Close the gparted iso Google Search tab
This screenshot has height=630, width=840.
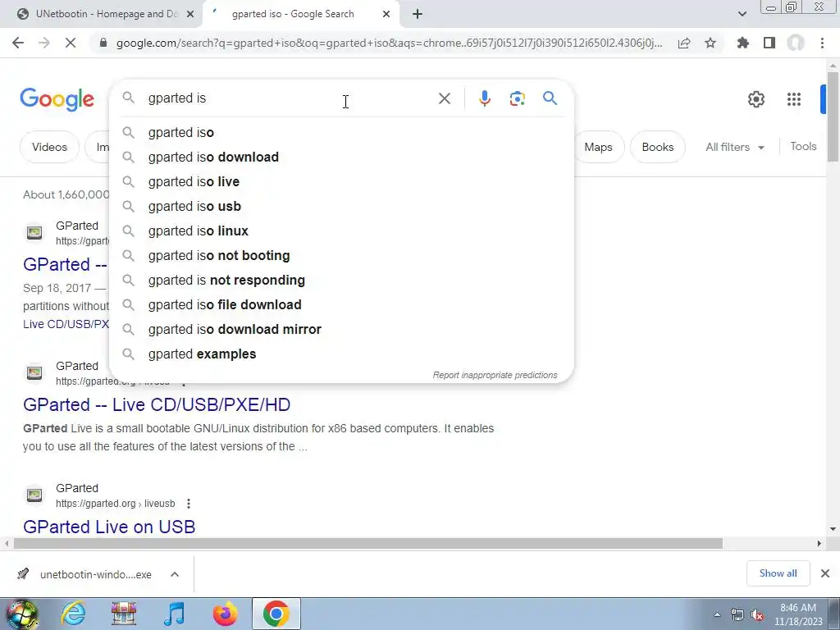(x=386, y=14)
